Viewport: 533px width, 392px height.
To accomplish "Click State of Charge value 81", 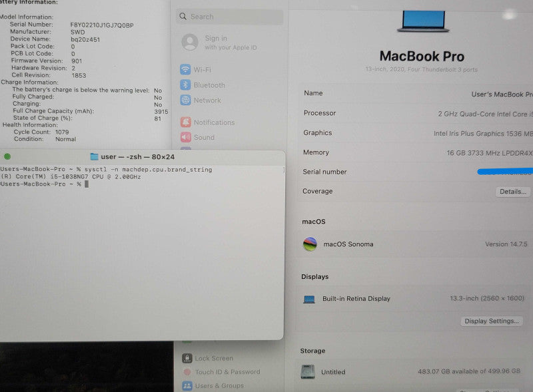I will (x=157, y=118).
